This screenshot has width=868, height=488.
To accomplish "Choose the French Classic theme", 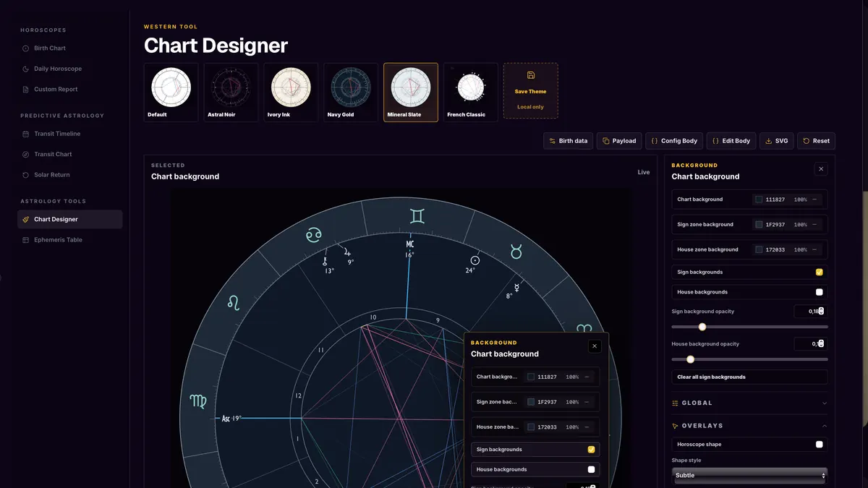I will point(471,93).
